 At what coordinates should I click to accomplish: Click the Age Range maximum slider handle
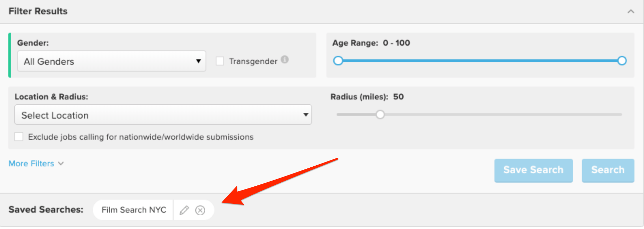(x=622, y=61)
